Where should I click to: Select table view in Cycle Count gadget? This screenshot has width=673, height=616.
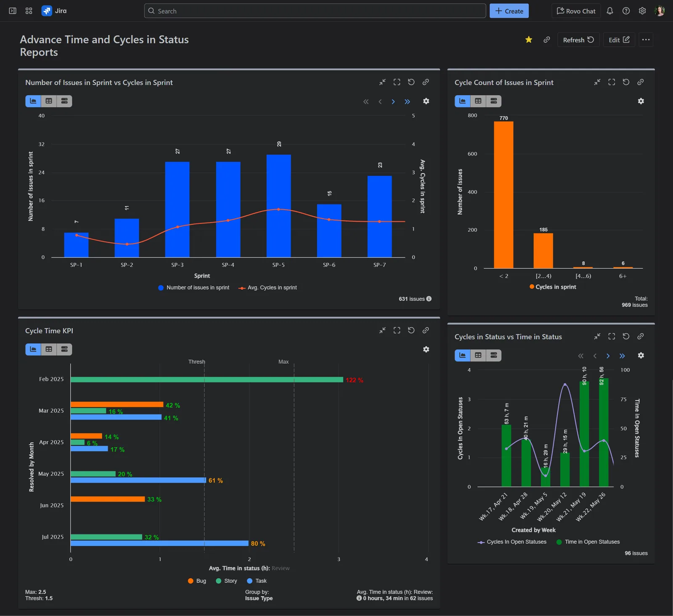click(478, 101)
